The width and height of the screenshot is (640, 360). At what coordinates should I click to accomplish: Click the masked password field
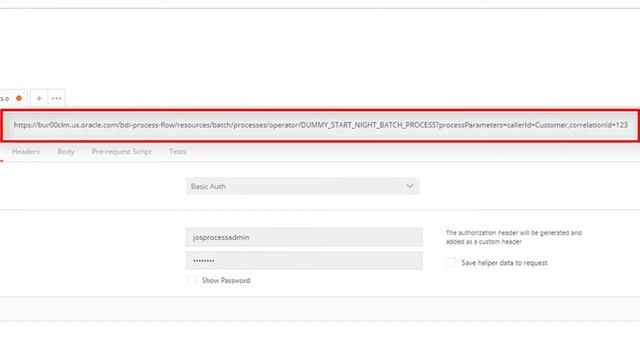click(x=304, y=260)
